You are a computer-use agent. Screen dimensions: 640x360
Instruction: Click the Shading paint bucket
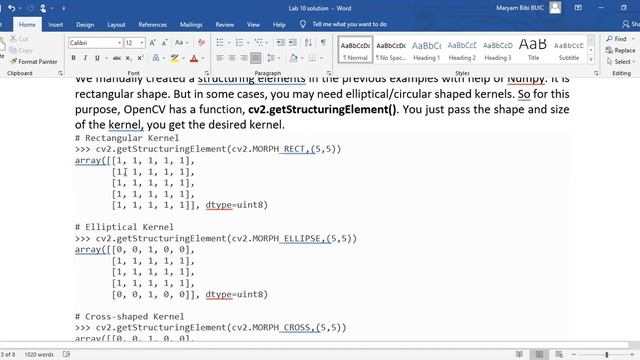(293, 58)
